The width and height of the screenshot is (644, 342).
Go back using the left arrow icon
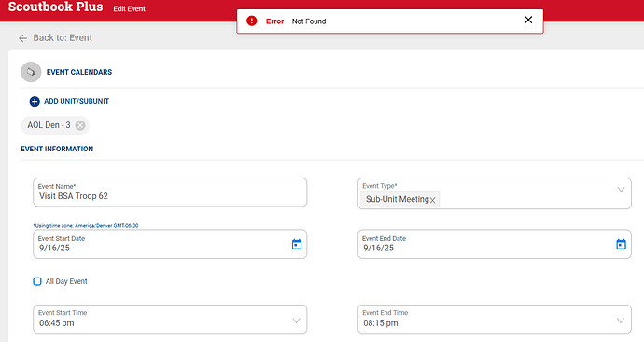tap(22, 38)
